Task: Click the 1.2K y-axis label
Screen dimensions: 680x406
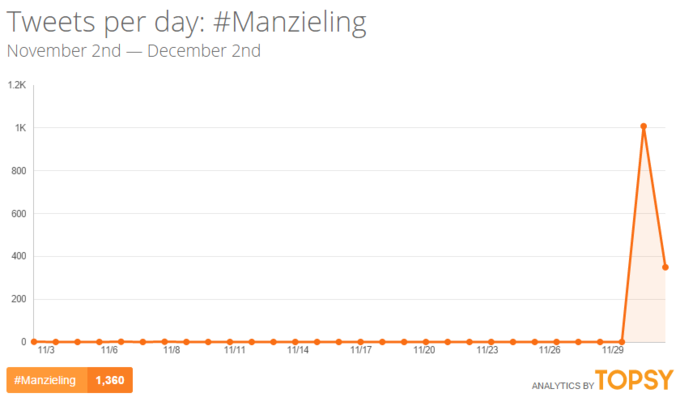Action: coord(17,85)
